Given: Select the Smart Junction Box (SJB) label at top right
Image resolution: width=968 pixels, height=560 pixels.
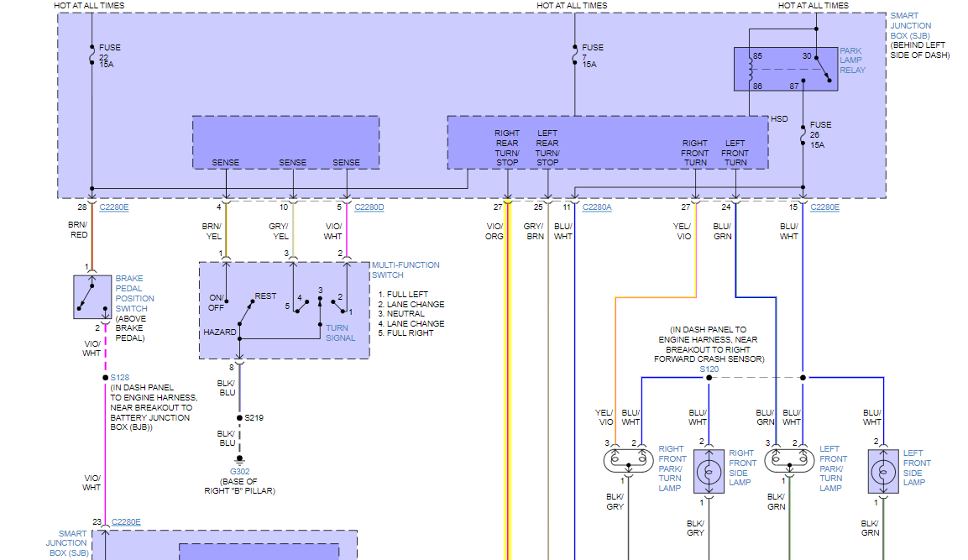Looking at the screenshot, I should point(911,25).
